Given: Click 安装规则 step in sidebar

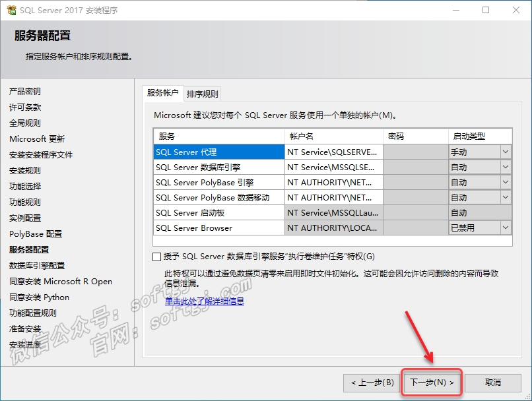Looking at the screenshot, I should (25, 171).
